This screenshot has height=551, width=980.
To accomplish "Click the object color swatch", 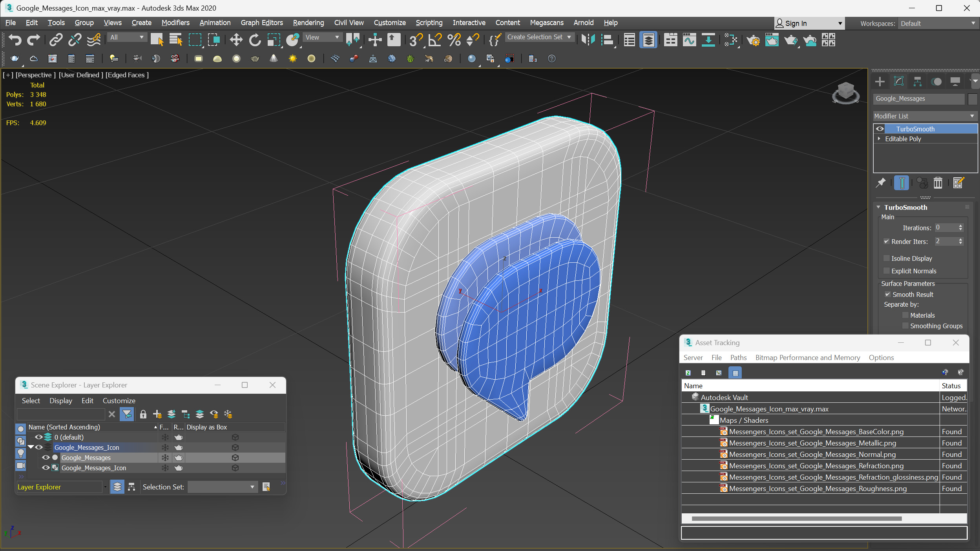I will 972,99.
